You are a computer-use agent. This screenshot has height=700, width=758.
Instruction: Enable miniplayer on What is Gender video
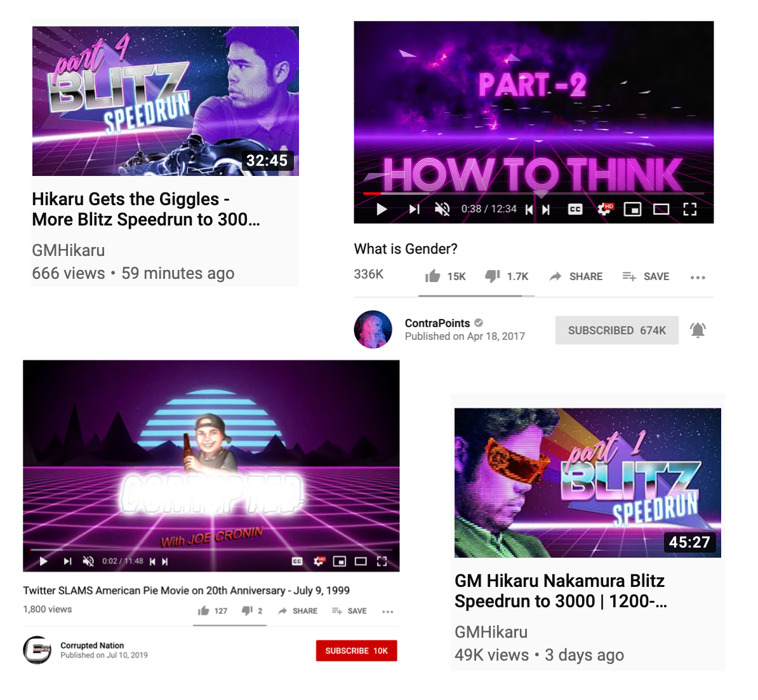(x=632, y=210)
